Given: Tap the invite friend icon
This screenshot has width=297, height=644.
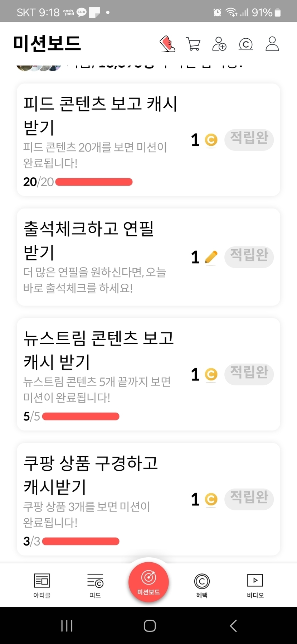Looking at the screenshot, I should coord(219,44).
